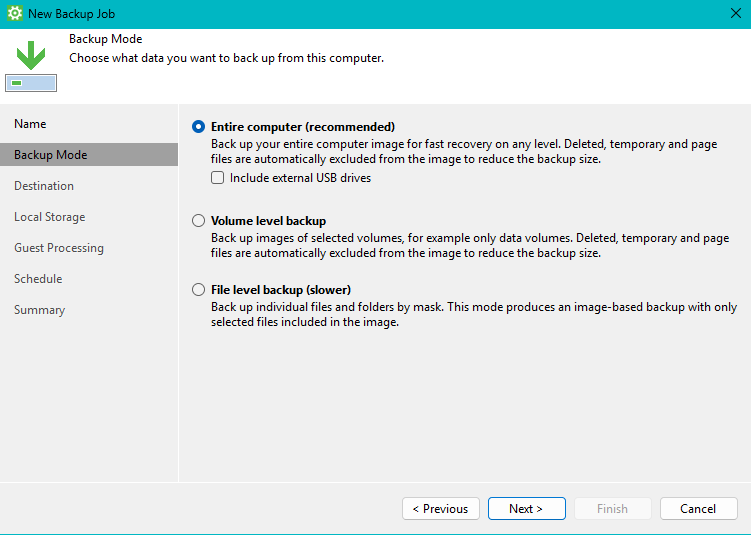Select File level backup (slower) option
The width and height of the screenshot is (751, 535).
[x=199, y=290]
